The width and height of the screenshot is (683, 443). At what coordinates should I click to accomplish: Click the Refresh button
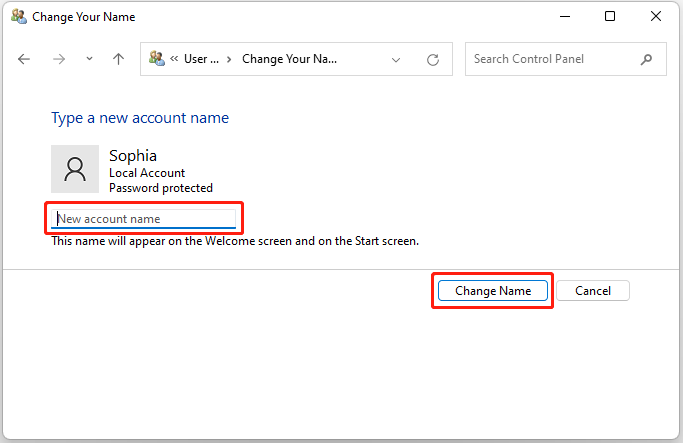click(x=433, y=60)
